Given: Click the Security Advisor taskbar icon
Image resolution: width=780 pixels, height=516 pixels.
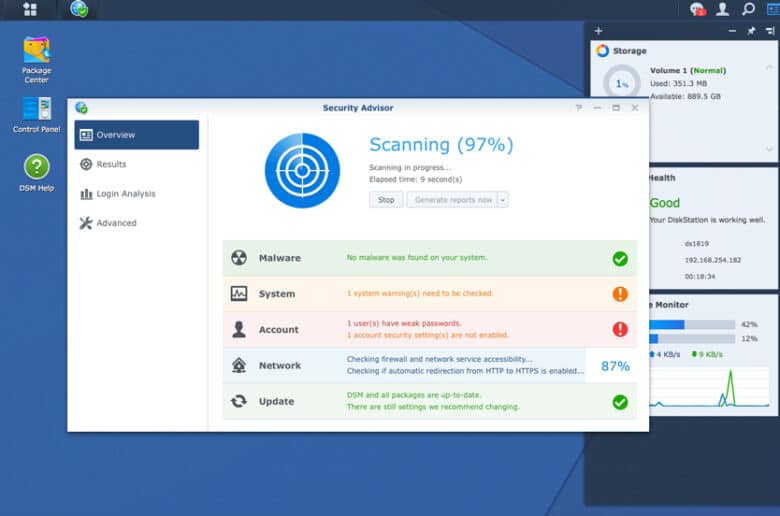Looking at the screenshot, I should point(79,8).
